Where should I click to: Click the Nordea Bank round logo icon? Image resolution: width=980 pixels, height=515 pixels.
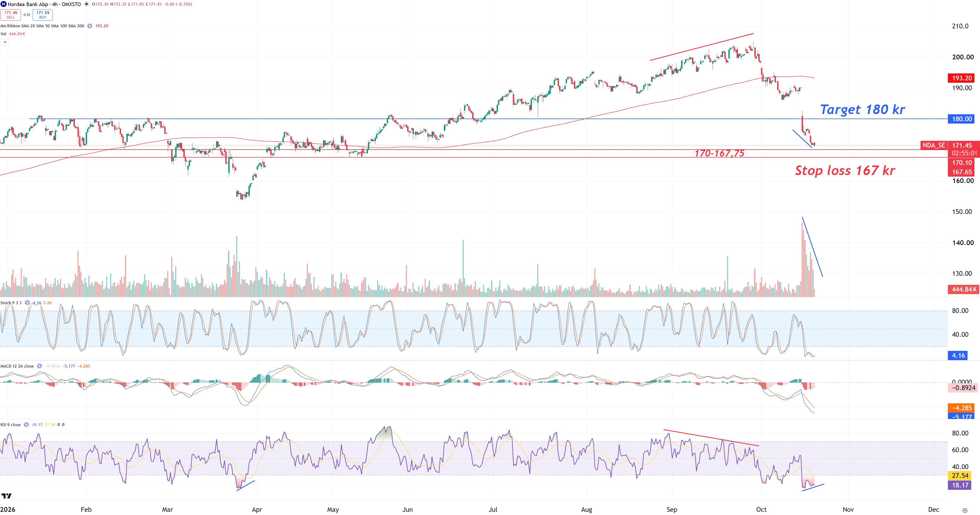[3, 4]
